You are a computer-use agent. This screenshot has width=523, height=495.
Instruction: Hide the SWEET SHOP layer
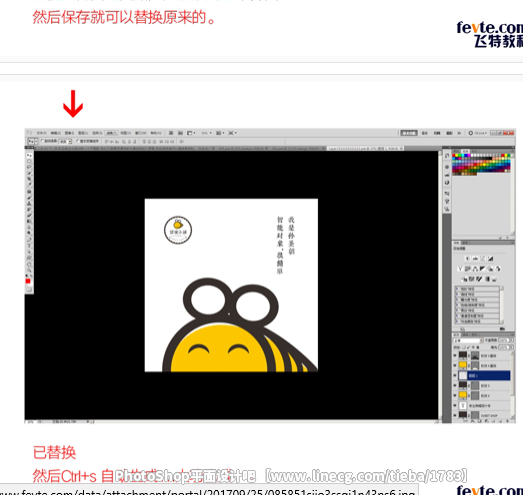(455, 415)
